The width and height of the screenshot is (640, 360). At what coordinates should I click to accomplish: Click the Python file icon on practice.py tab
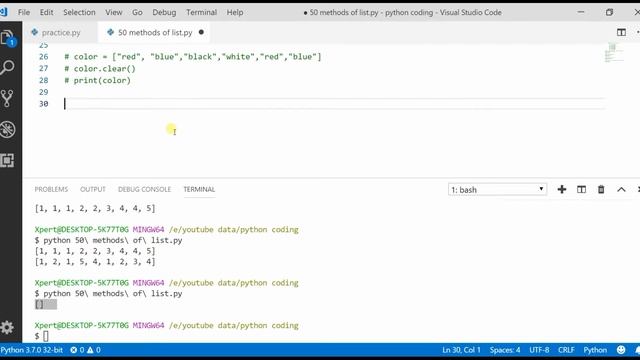(x=34, y=32)
